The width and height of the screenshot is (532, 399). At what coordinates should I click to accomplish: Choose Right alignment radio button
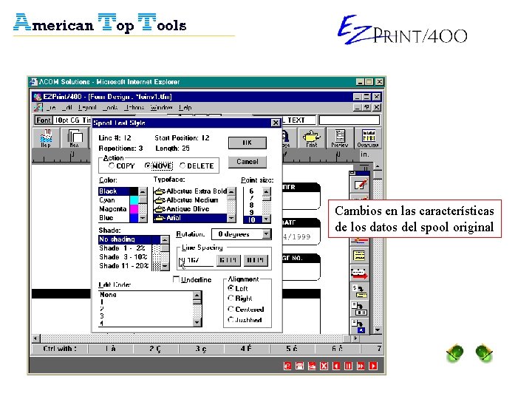pyautogui.click(x=231, y=299)
